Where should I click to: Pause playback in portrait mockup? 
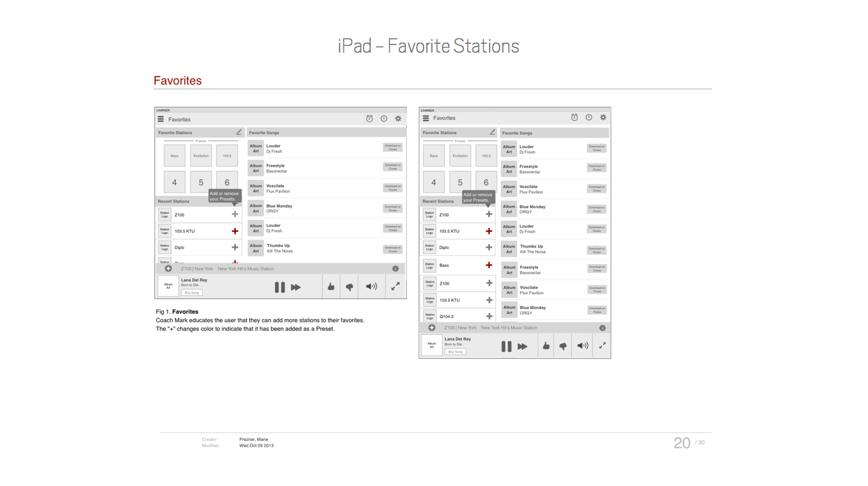[506, 346]
